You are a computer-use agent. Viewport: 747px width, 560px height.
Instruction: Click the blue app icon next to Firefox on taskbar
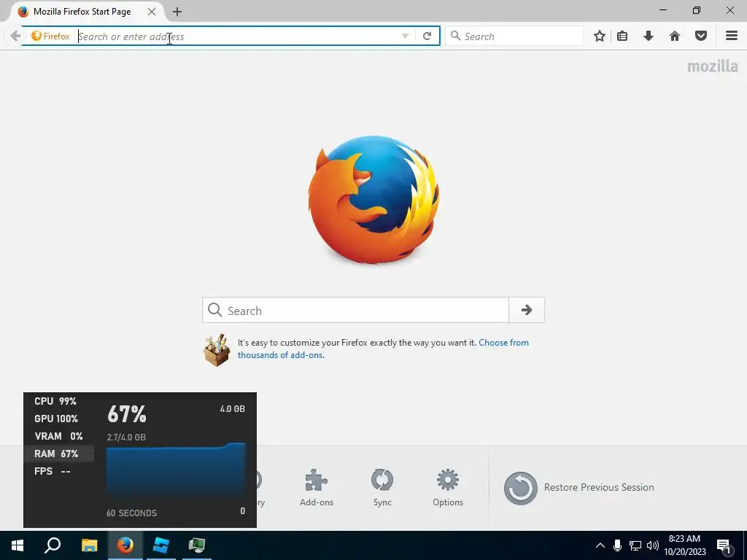click(161, 545)
